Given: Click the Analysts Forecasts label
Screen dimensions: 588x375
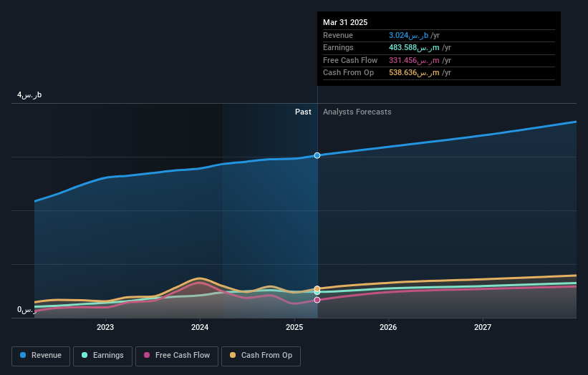Looking at the screenshot, I should click(x=357, y=112).
